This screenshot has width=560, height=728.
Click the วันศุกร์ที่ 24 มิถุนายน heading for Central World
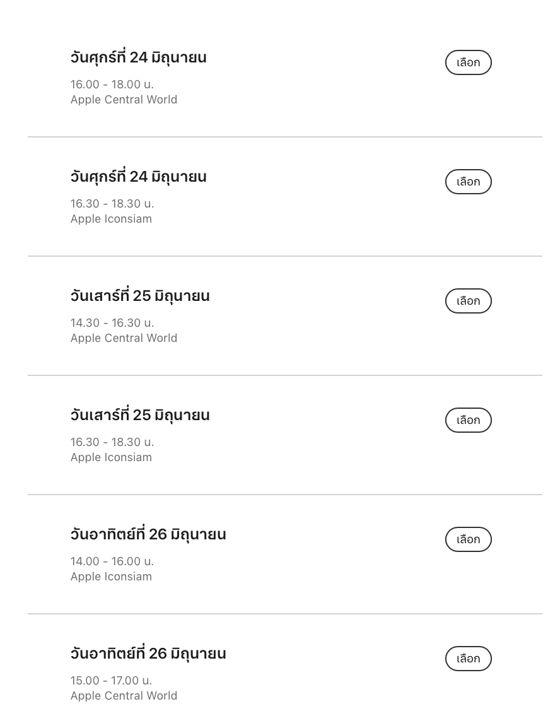tap(138, 57)
